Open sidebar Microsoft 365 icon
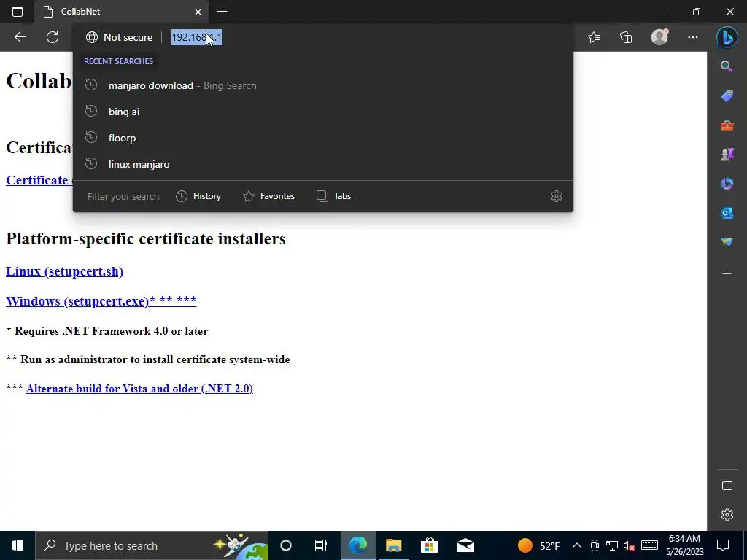The width and height of the screenshot is (747, 560). (x=727, y=184)
